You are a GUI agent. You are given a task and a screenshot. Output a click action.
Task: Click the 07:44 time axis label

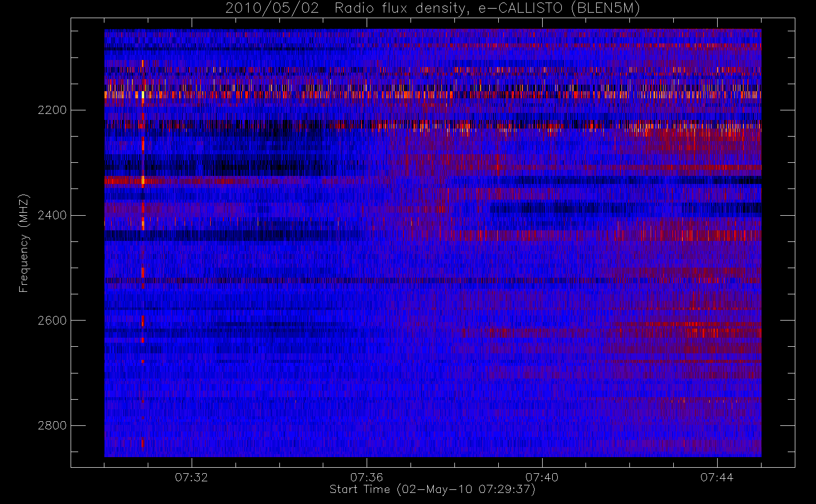click(717, 477)
